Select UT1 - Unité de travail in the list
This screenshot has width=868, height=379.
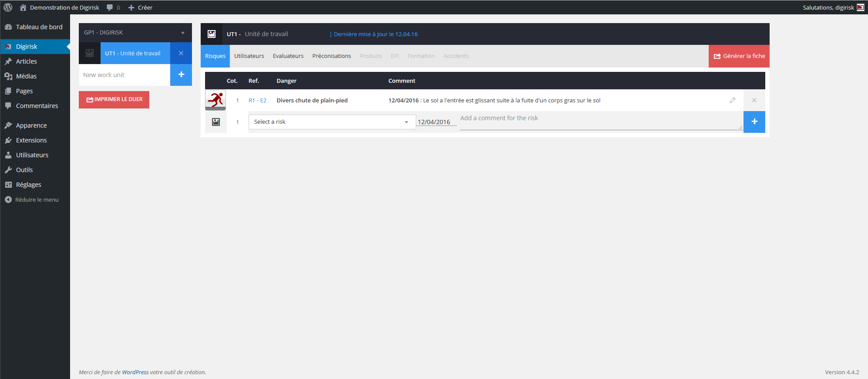(x=135, y=53)
